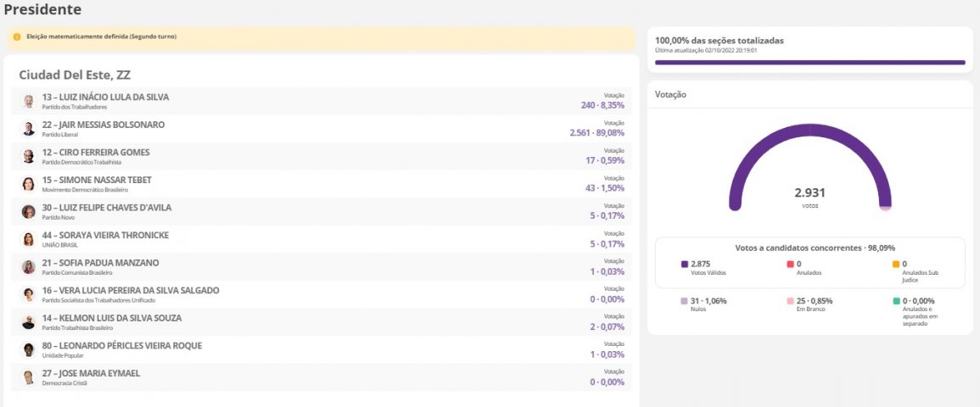This screenshot has height=407, width=980.
Task: Open Soraya Vieira Thronicke's photo
Action: pyautogui.click(x=29, y=239)
